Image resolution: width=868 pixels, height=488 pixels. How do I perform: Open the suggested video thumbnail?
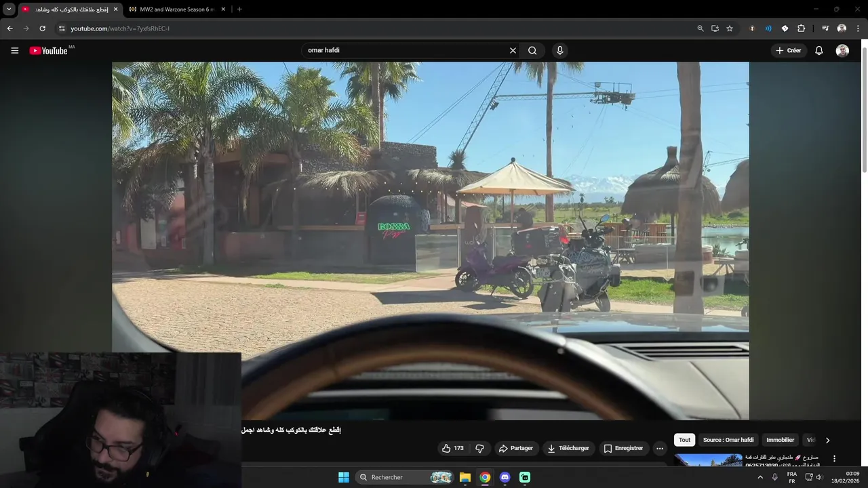click(x=708, y=460)
